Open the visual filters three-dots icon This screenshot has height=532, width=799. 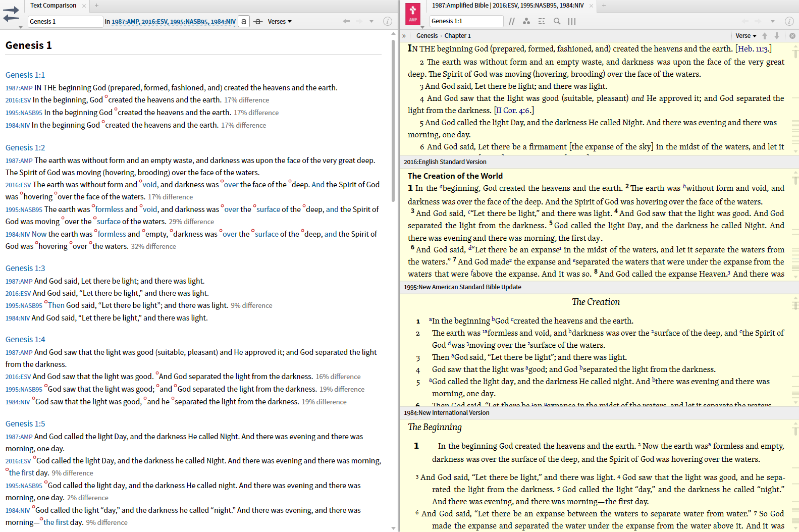(x=526, y=21)
